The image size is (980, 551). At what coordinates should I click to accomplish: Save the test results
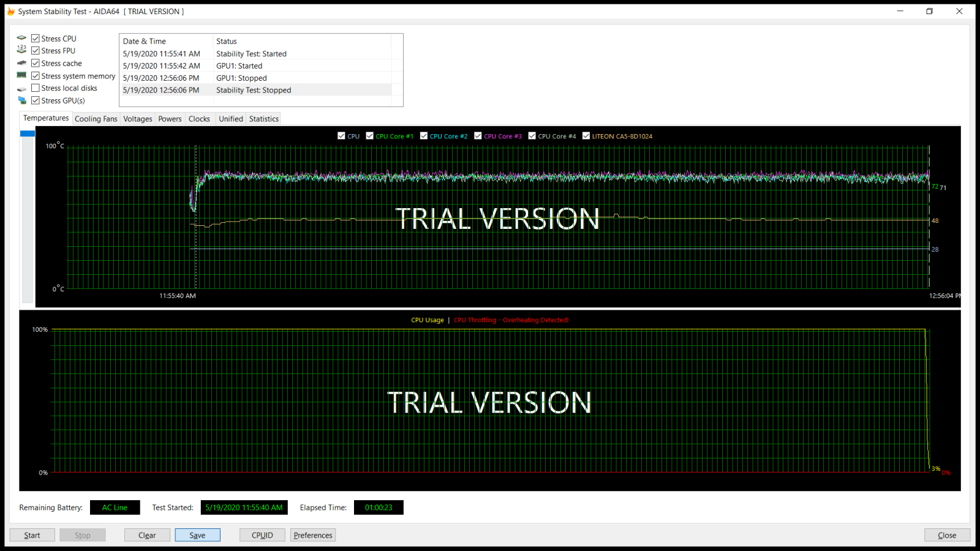197,535
